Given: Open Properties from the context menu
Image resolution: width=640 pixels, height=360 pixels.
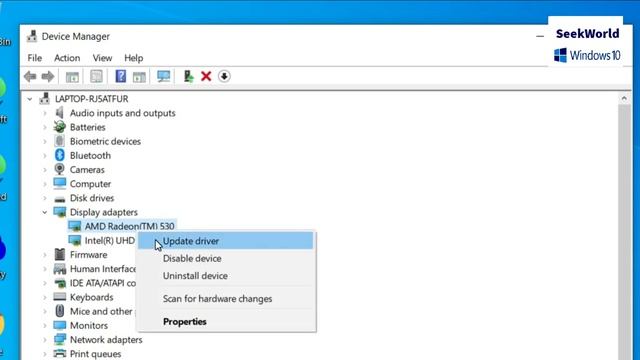Looking at the screenshot, I should tap(225, 322).
